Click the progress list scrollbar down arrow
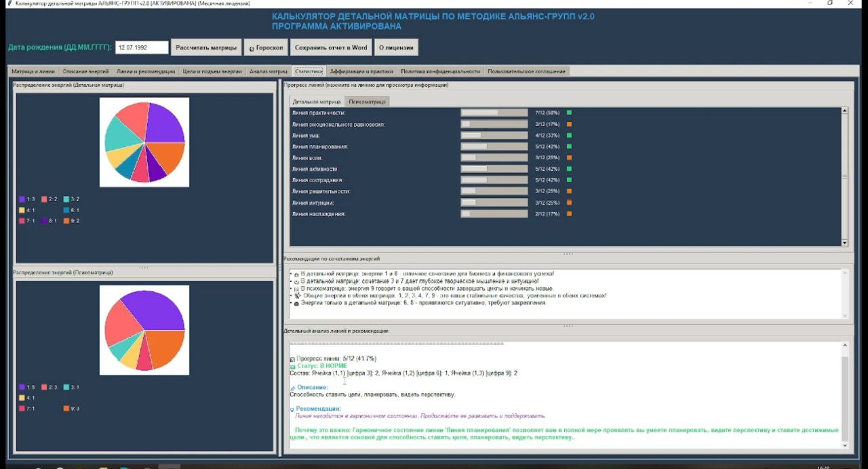This screenshot has height=469, width=868. coord(845,243)
